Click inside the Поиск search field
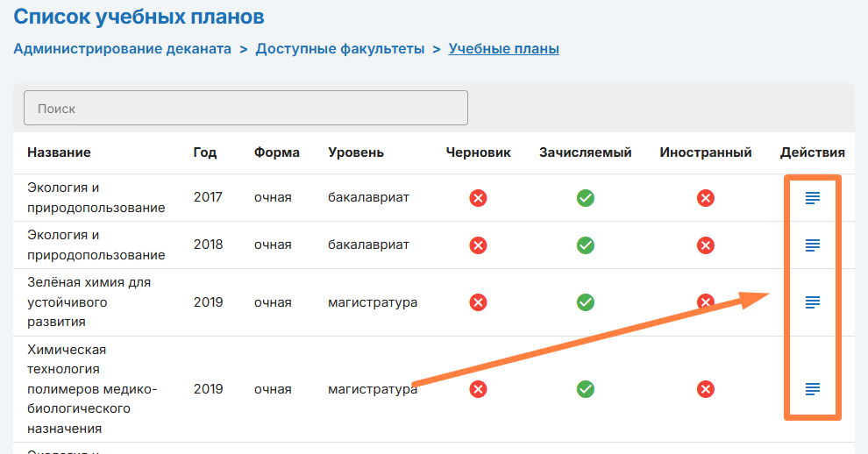868x454 pixels. click(x=245, y=109)
